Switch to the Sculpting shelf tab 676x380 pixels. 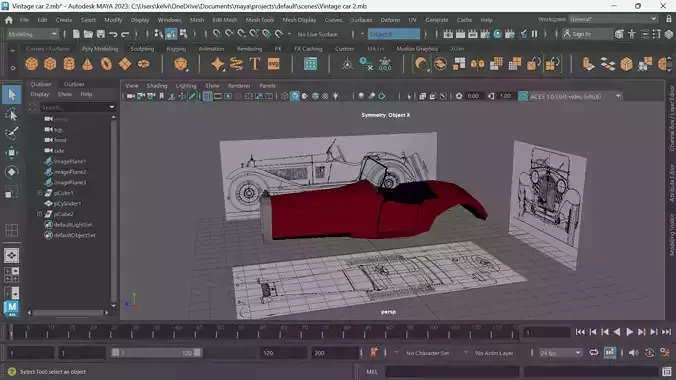[142, 49]
